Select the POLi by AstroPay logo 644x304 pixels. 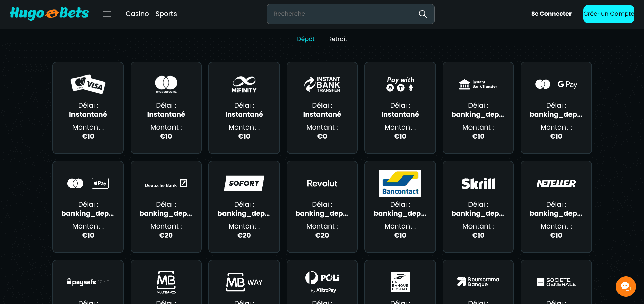click(322, 282)
